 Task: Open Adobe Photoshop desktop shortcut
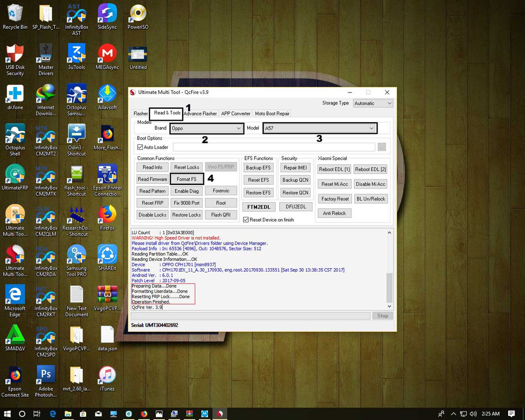pyautogui.click(x=46, y=382)
